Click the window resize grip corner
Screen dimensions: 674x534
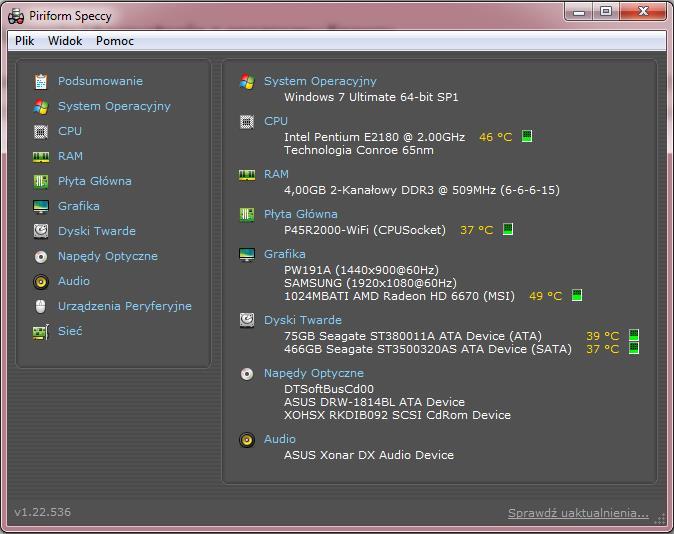(659, 519)
